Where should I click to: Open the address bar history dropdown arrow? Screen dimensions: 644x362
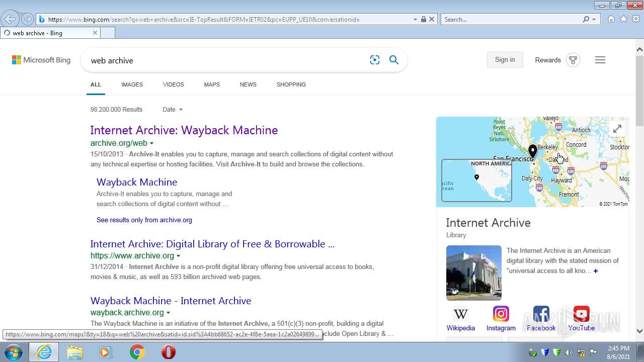[x=415, y=19]
